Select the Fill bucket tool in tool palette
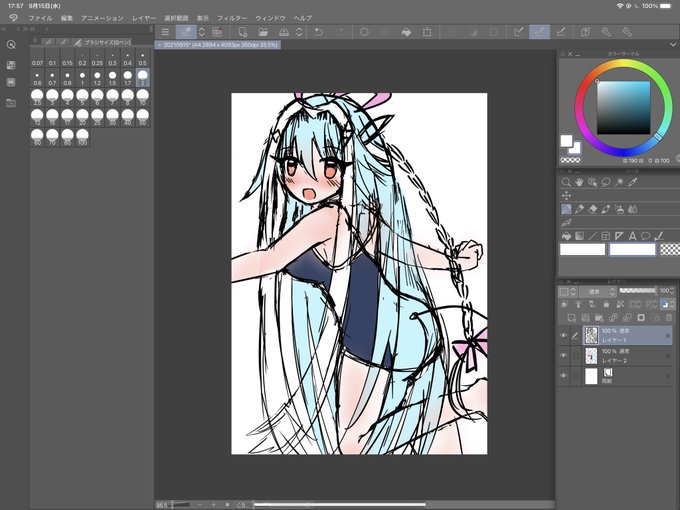680x510 pixels. pos(566,236)
